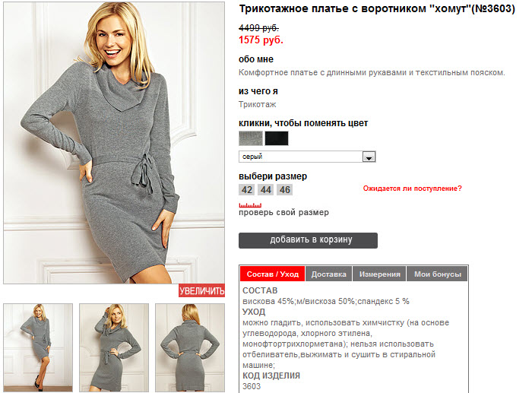The height and width of the screenshot is (393, 532).
Task: Choose size 42
Action: (x=247, y=190)
